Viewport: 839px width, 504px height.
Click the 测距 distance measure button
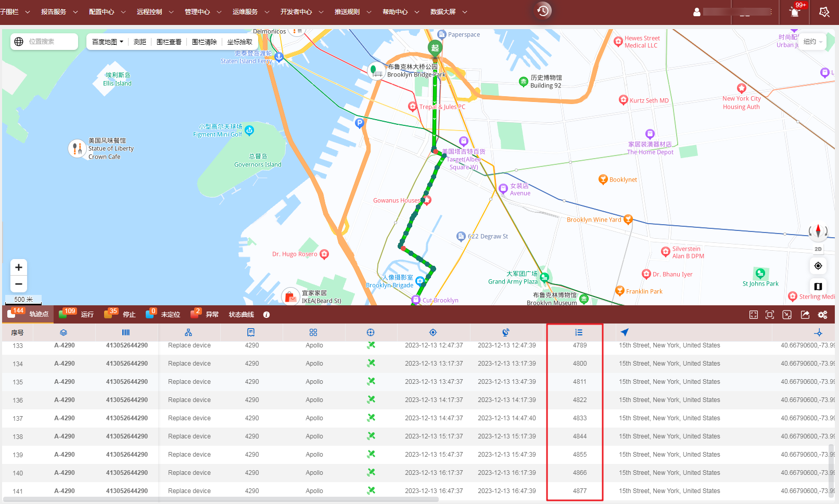(140, 42)
